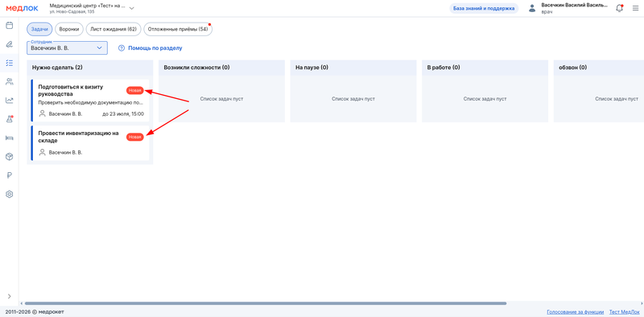Switch to the Воронки tab

point(69,29)
